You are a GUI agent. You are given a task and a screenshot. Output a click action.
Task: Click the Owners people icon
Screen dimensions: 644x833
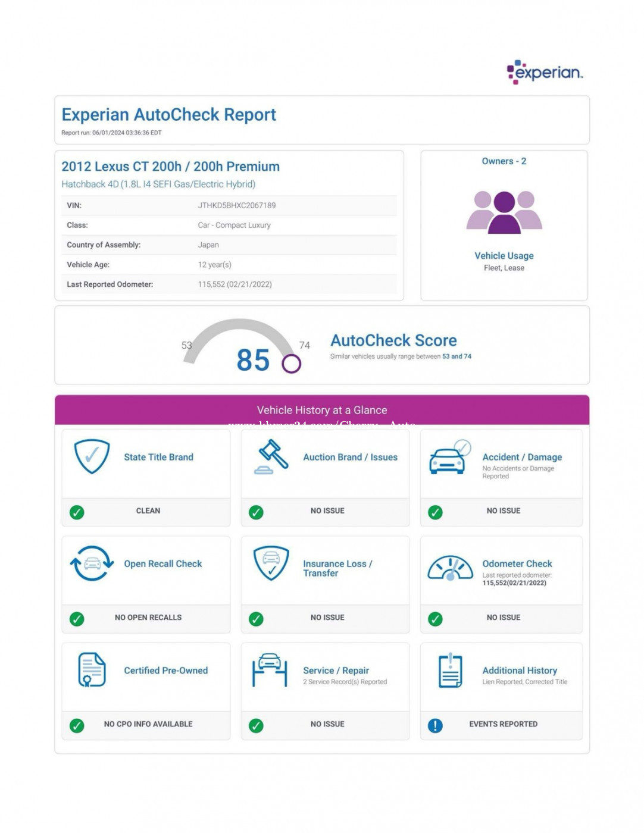[x=504, y=212]
